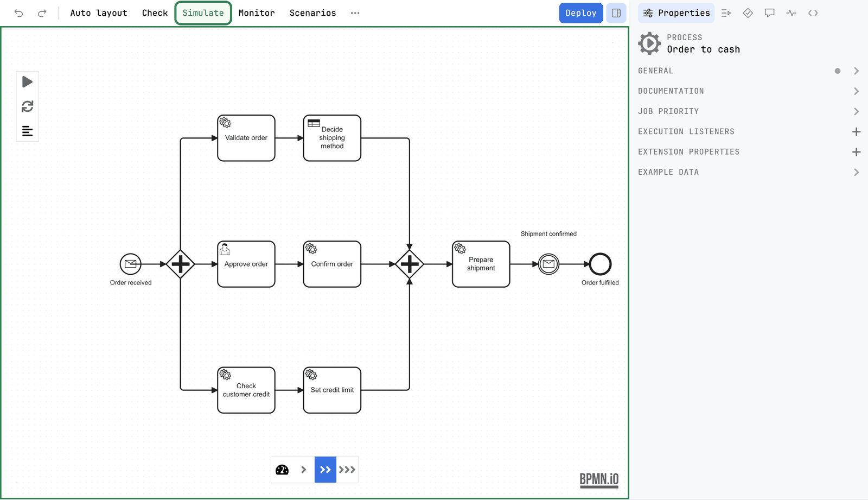
Task: Expand the Job Priority section
Action: click(749, 111)
